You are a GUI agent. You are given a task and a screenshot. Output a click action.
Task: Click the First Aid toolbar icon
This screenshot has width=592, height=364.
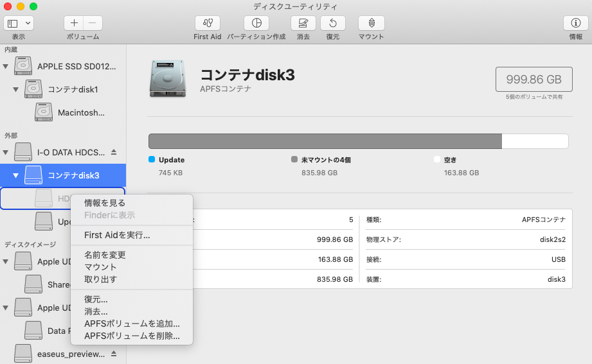point(207,22)
